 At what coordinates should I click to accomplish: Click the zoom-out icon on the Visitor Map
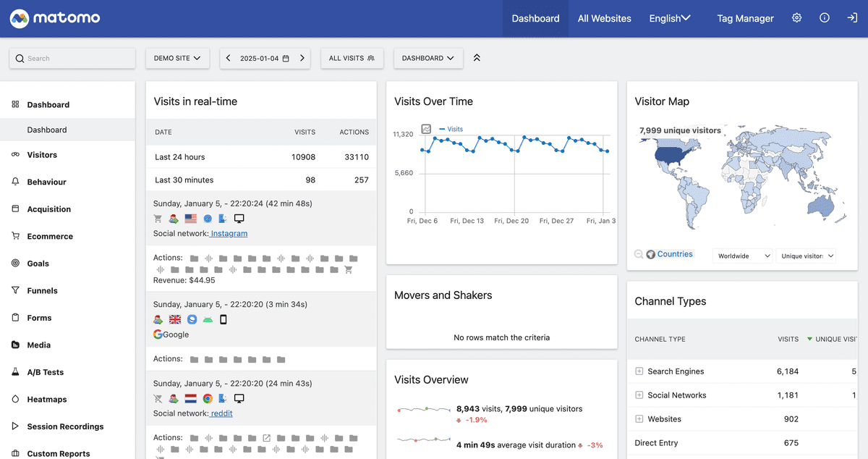(637, 254)
